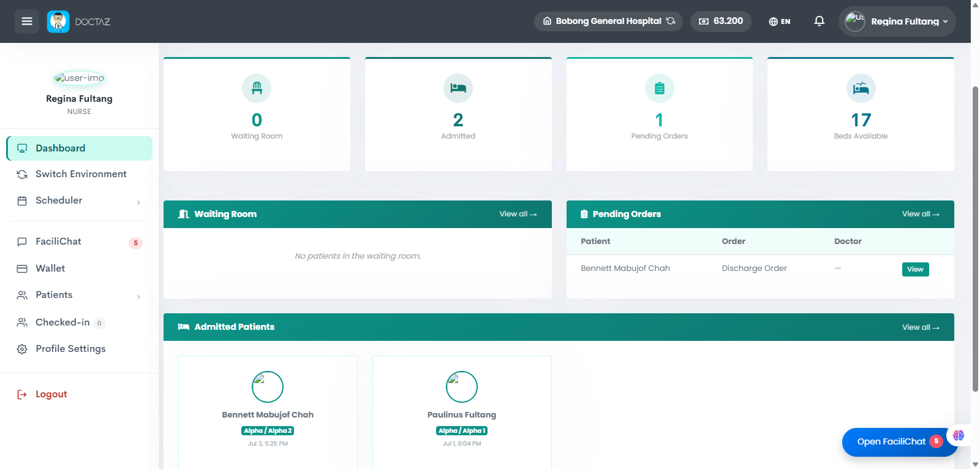Click the page vertical scrollbar
Screen dimensions: 980x469
(x=975, y=239)
